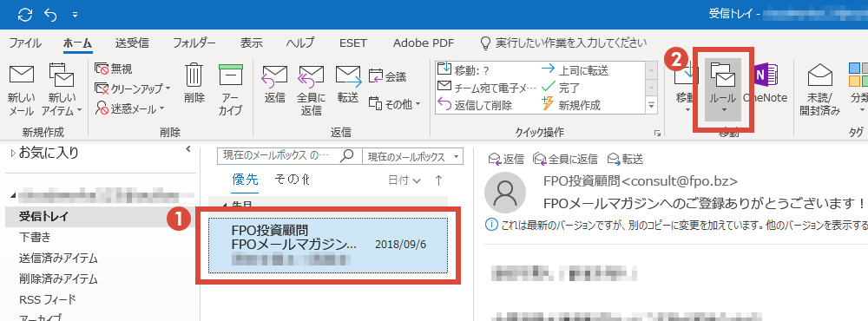Open the その他 respond options dropdown
868x321 pixels.
[395, 103]
